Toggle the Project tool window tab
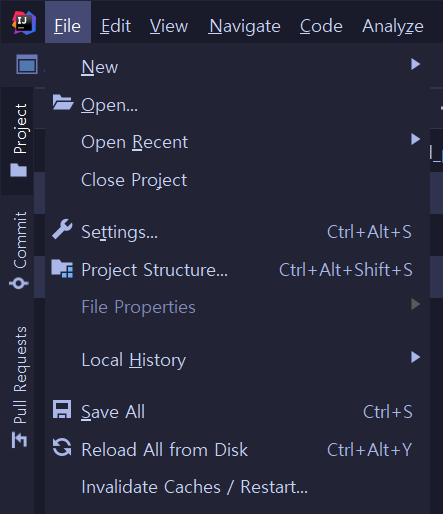Screen dimensions: 443x514 pos(19,140)
